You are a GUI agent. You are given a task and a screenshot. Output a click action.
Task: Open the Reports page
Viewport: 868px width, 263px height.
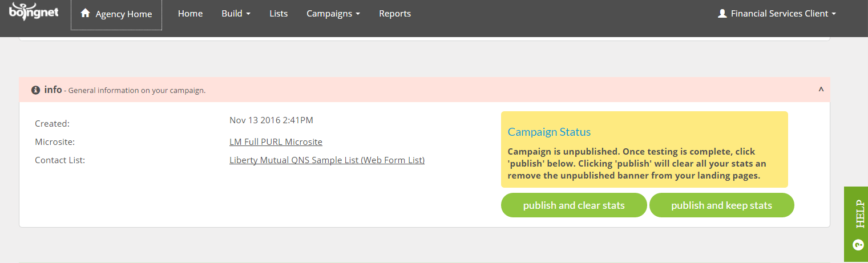(395, 14)
